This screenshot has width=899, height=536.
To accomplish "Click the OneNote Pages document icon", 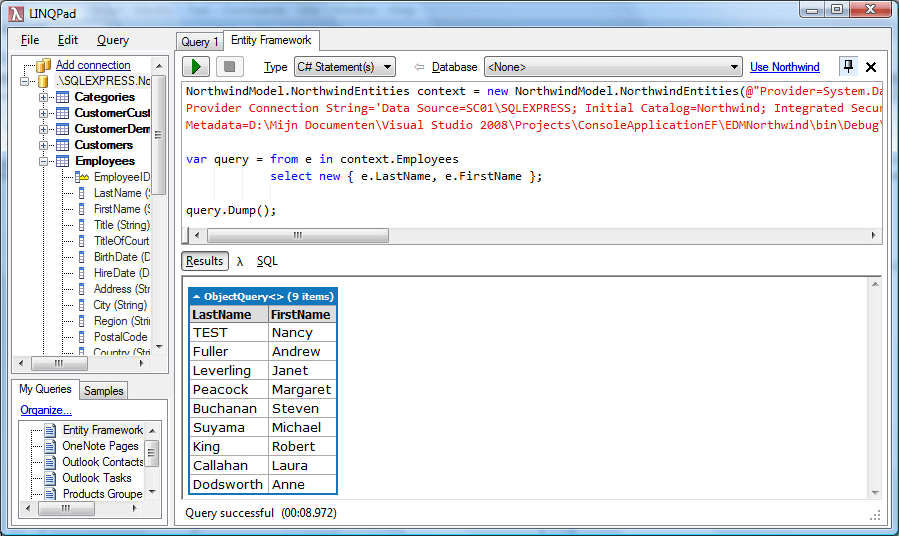I will click(50, 446).
